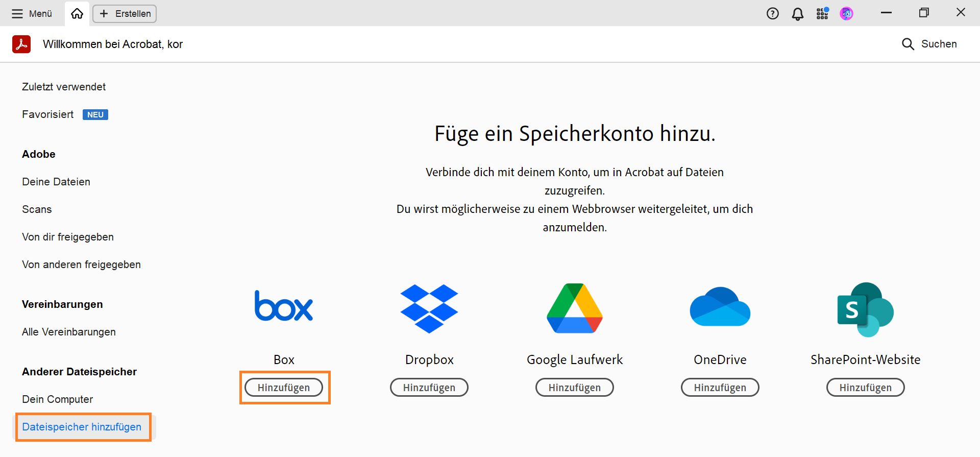Click the SharePoint-Website logo
The height and width of the screenshot is (457, 980).
tap(866, 309)
